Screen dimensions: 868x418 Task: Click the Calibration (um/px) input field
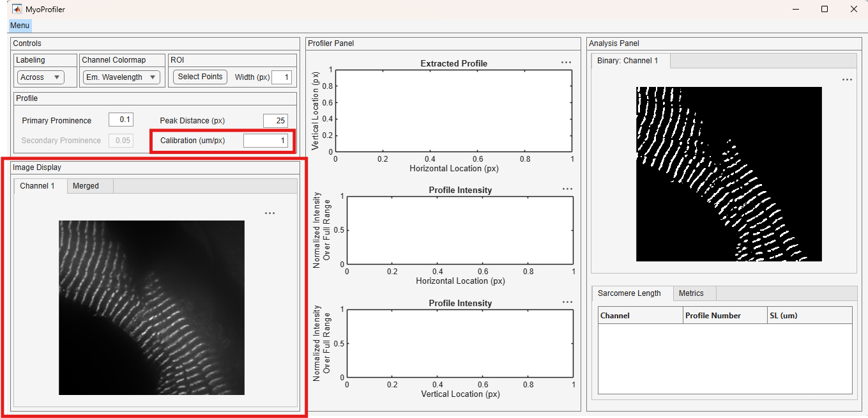coord(266,141)
